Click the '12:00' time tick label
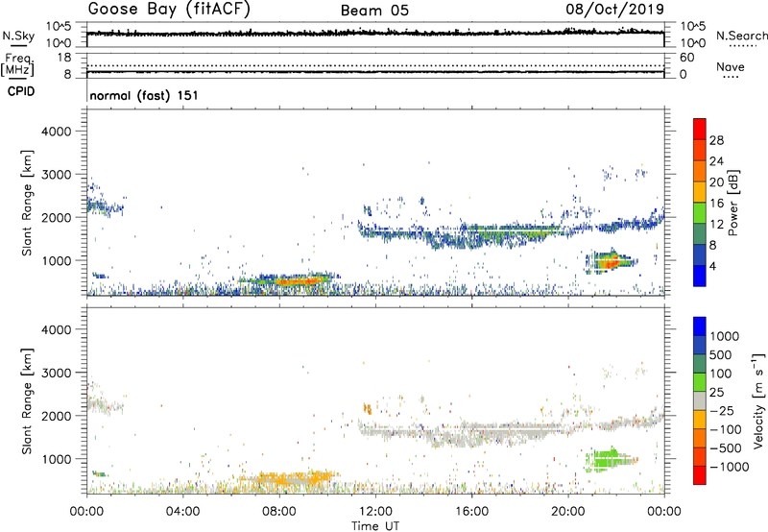768x532 pixels. click(375, 512)
